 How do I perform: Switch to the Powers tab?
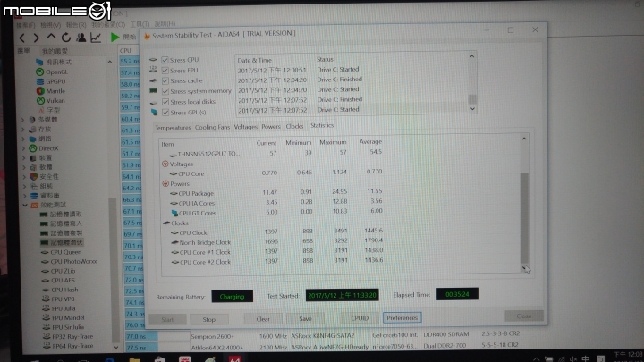pyautogui.click(x=271, y=126)
